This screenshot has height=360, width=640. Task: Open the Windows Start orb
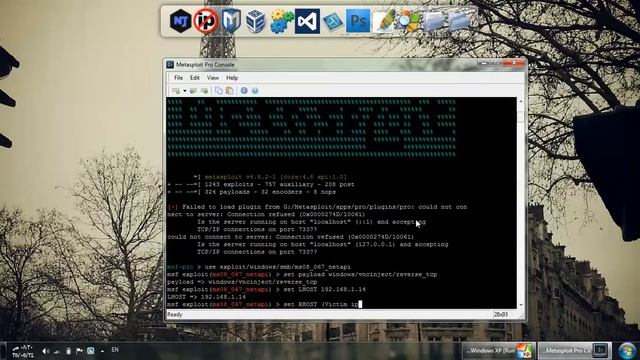pyautogui.click(x=627, y=351)
